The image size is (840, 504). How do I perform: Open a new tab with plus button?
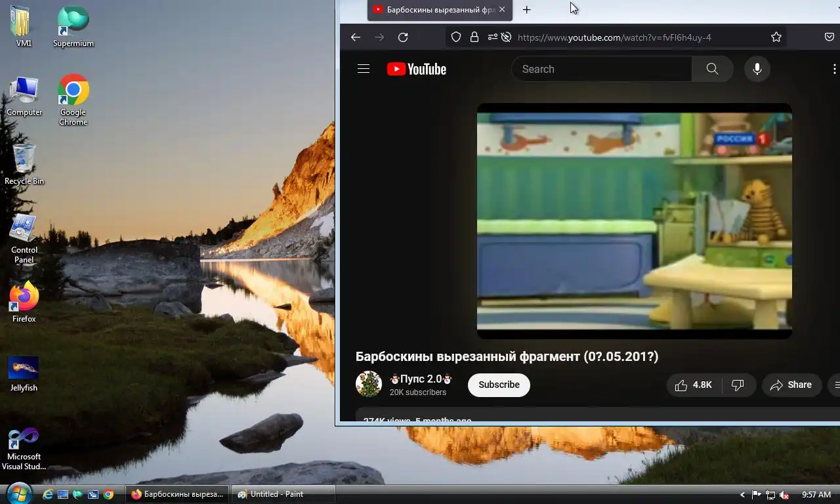pos(526,9)
